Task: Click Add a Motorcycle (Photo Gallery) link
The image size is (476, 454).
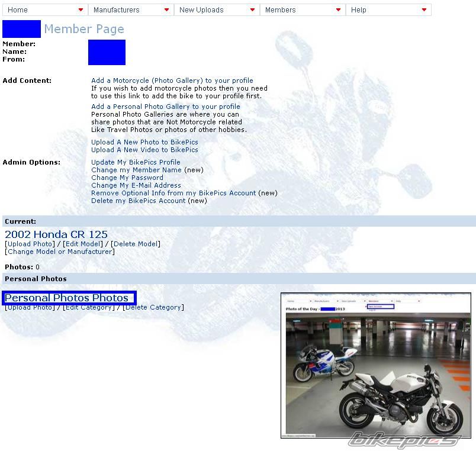Action: click(x=172, y=81)
